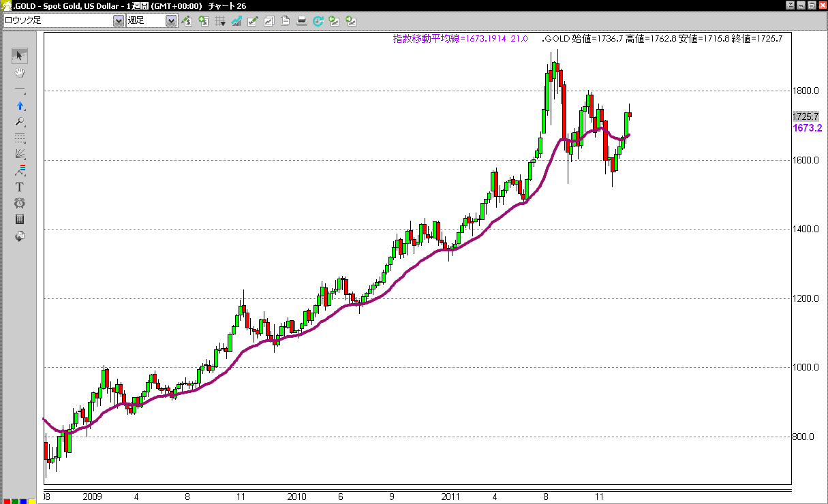Open the ロウソク足 chart type dropdown
This screenshot has width=828, height=504.
[118, 21]
